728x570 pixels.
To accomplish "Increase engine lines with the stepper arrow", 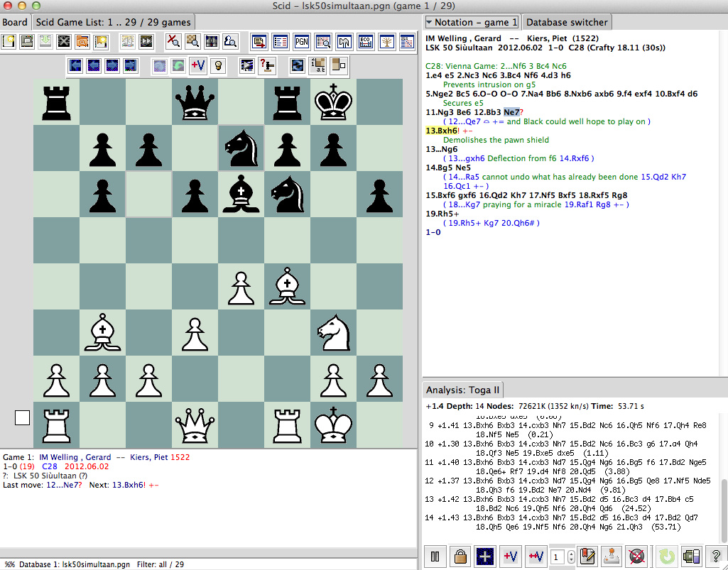I will (571, 553).
